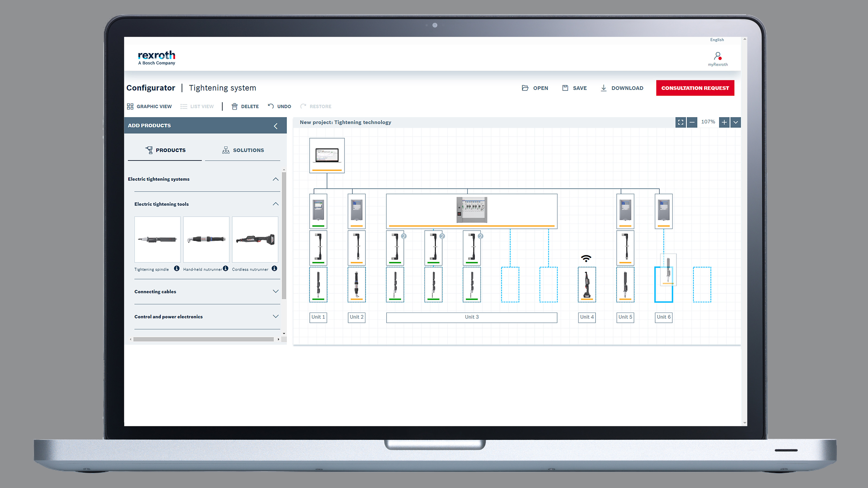Show info for Tightening spindle

click(x=177, y=268)
